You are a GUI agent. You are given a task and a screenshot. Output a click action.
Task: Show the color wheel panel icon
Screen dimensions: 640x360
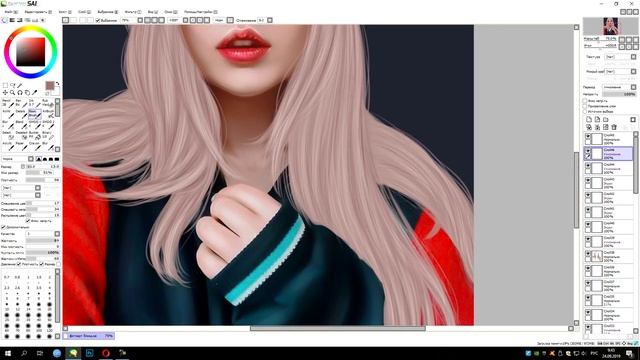point(4,20)
